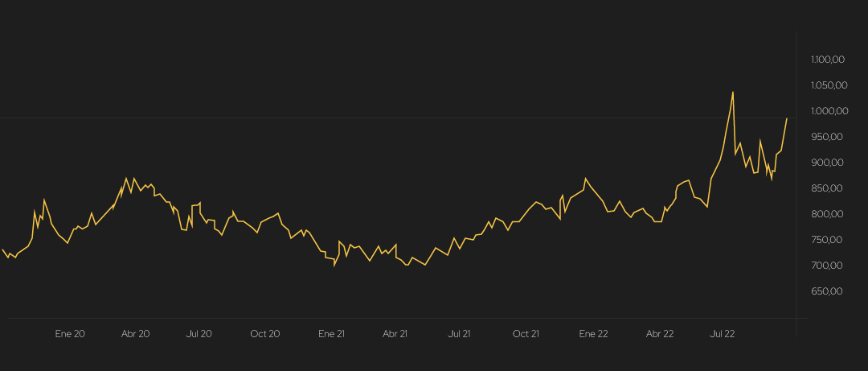Click the Oct 20 date label
Viewport: 868px width, 371px height.
pyautogui.click(x=265, y=334)
